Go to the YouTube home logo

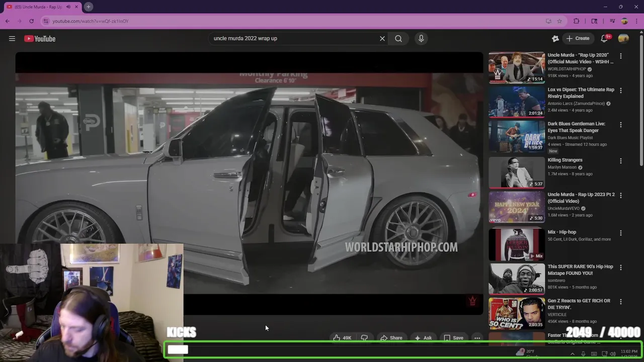(40, 39)
